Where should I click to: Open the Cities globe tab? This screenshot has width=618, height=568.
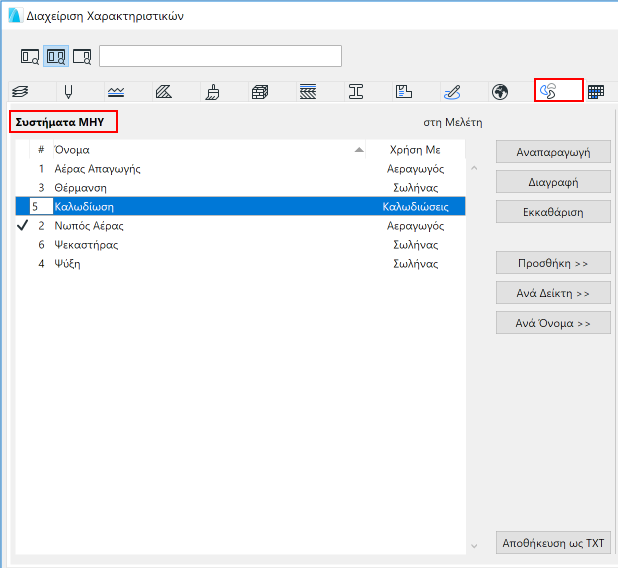[x=500, y=92]
